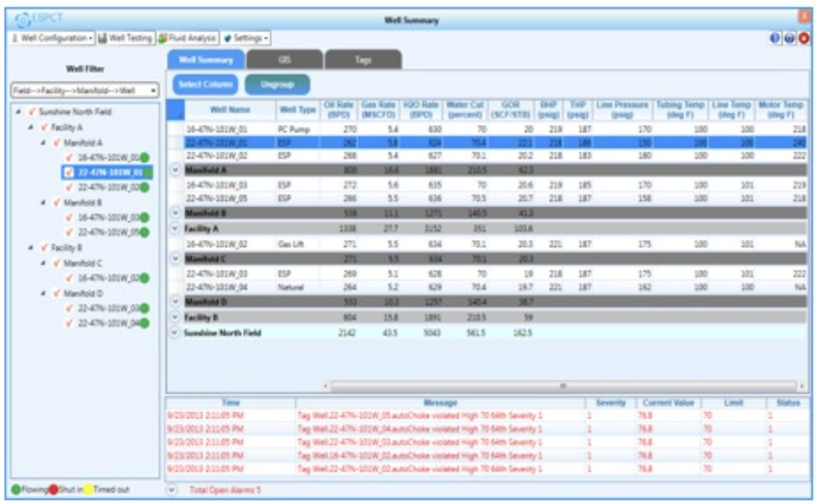Screen dimensions: 817x504
Task: Toggle the Sunshine North Field checkbox
Action: (32, 112)
